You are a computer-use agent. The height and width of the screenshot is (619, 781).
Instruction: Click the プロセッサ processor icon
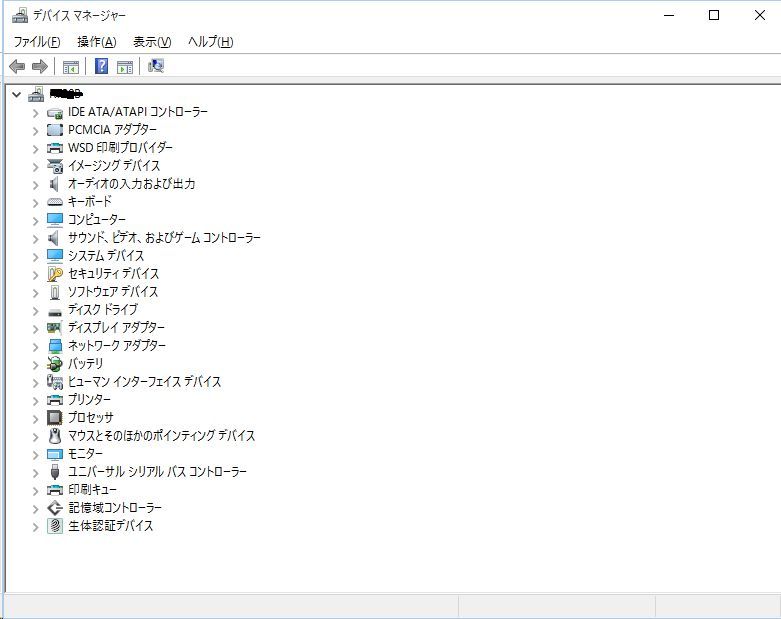coord(55,417)
